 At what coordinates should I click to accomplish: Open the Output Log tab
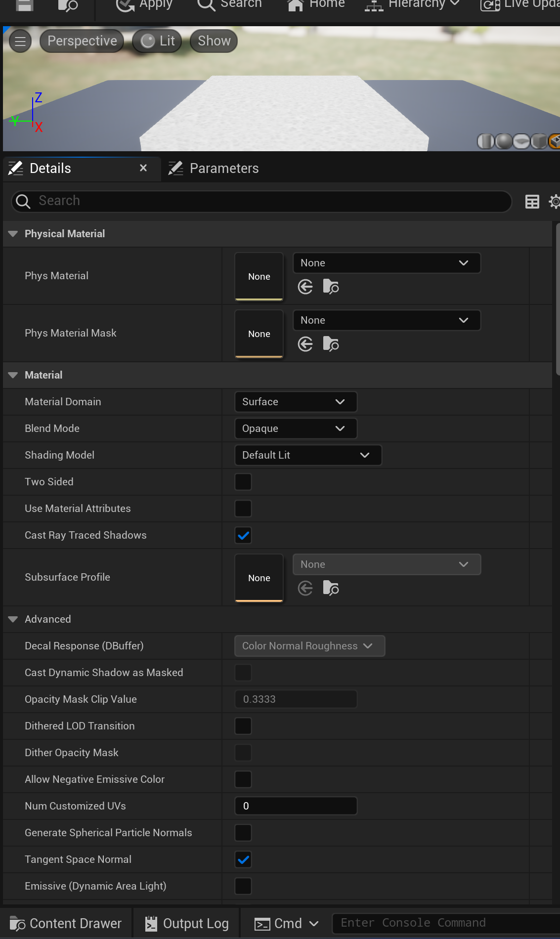(187, 923)
